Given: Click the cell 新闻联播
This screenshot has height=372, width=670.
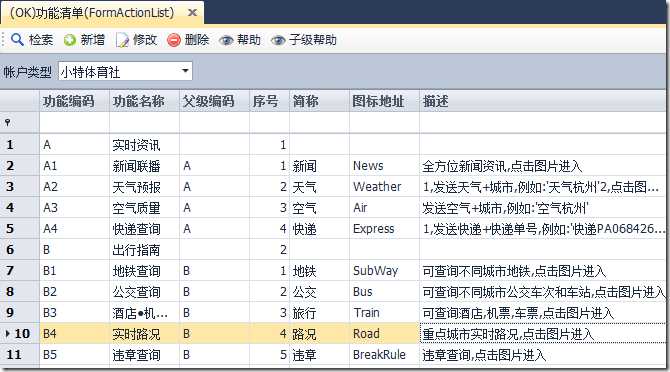Looking at the screenshot, I should (144, 166).
